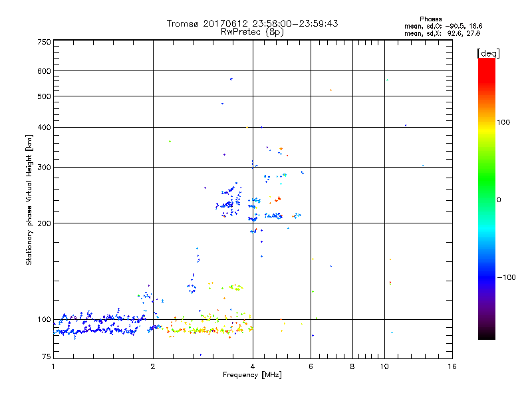Click the y-axis tick label '300'
This screenshot has height=399, width=532.
tap(44, 168)
